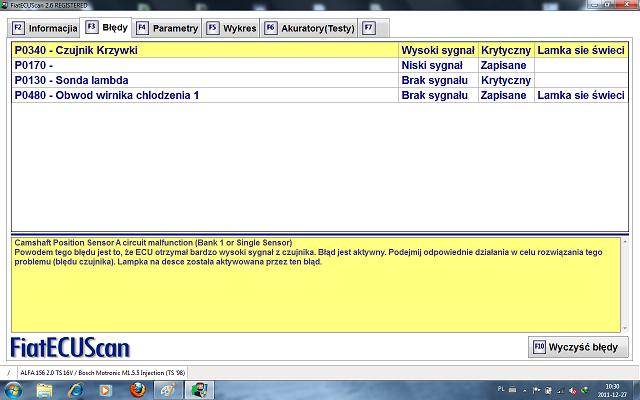Click Zapisane status in P0170 row
Viewport: 640px width, 400px height.
coord(506,65)
